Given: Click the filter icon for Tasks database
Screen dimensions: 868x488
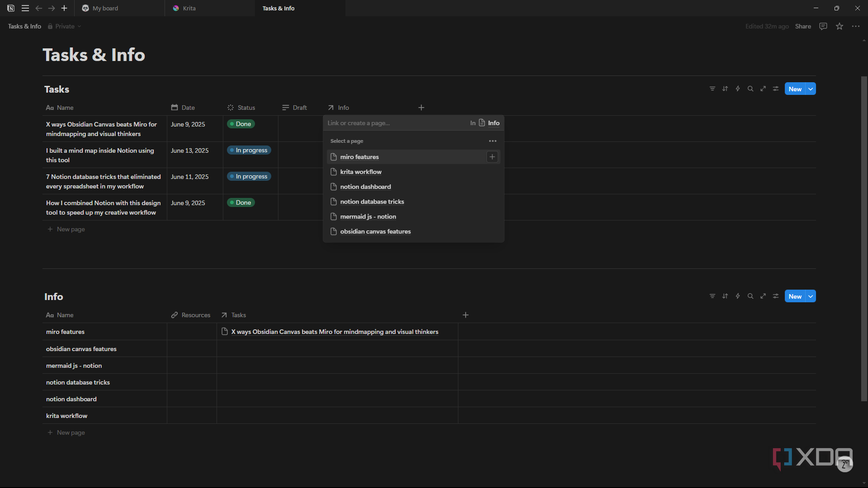Looking at the screenshot, I should 712,89.
